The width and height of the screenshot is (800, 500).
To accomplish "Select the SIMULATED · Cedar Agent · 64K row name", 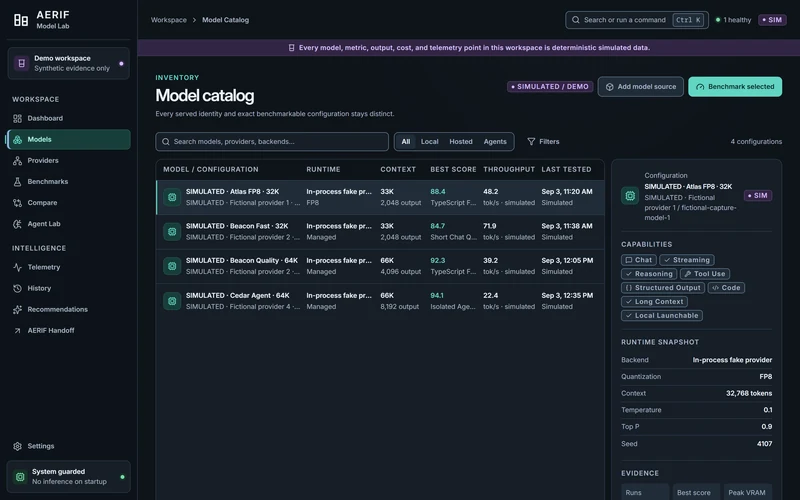I will (238, 295).
